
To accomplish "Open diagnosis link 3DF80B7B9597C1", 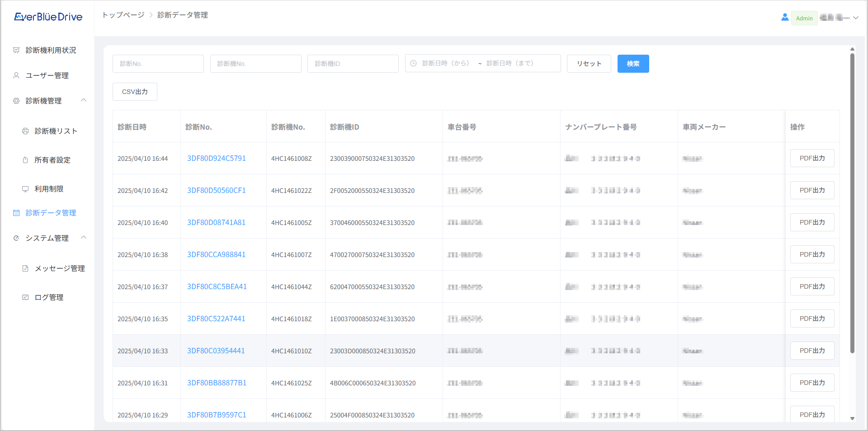I will click(217, 415).
